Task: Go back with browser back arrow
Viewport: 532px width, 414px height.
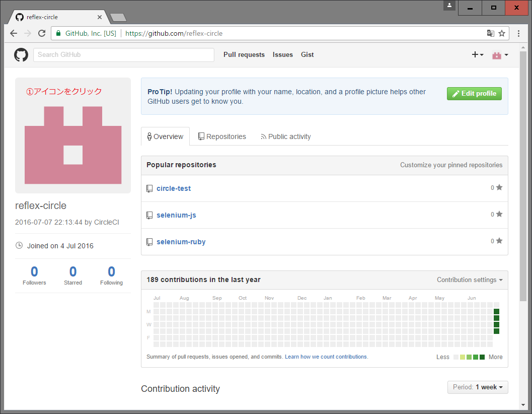Action: click(x=14, y=33)
